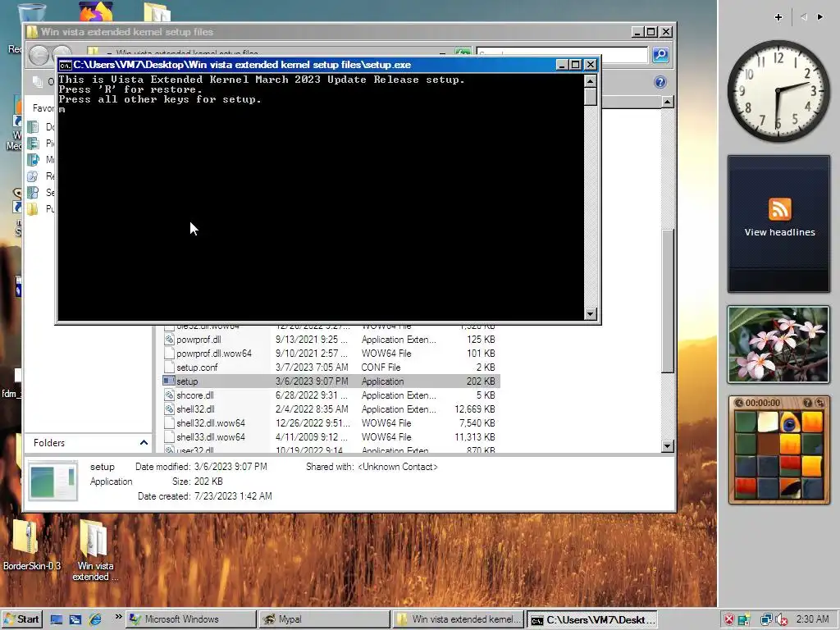
Task: Switch to Mypal taskbar button
Action: pyautogui.click(x=324, y=619)
